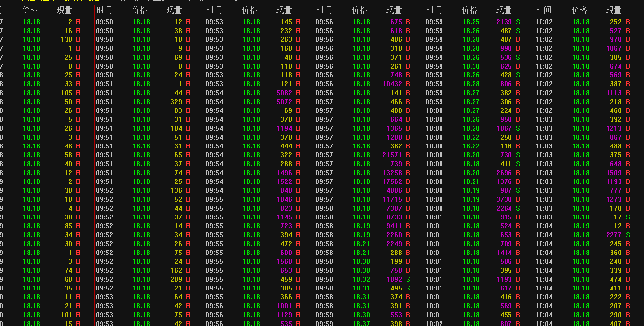Select the 18.37 price cell
Screen dimensions: 644x326
[361, 324]
